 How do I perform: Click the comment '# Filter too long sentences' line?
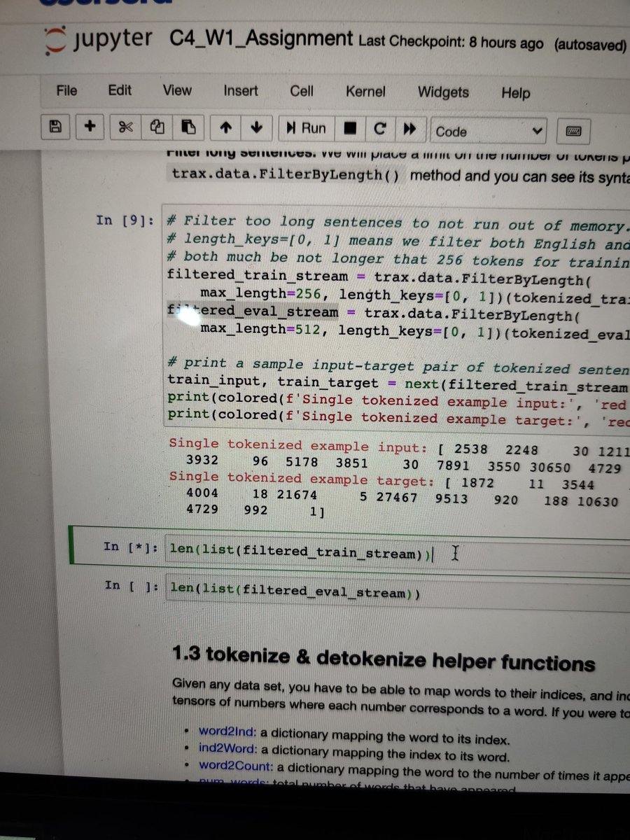tap(399, 225)
